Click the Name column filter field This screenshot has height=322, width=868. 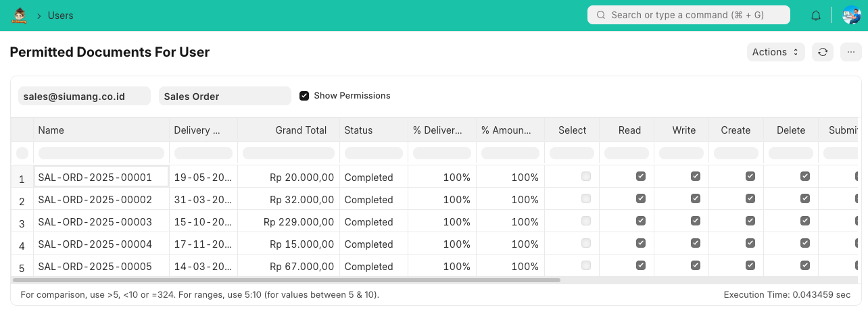click(x=101, y=153)
